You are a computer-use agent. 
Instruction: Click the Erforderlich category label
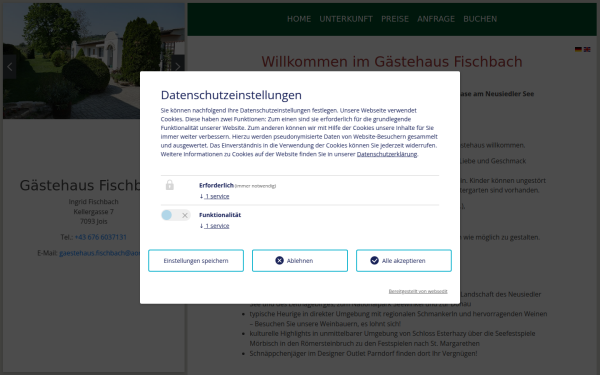coord(216,185)
